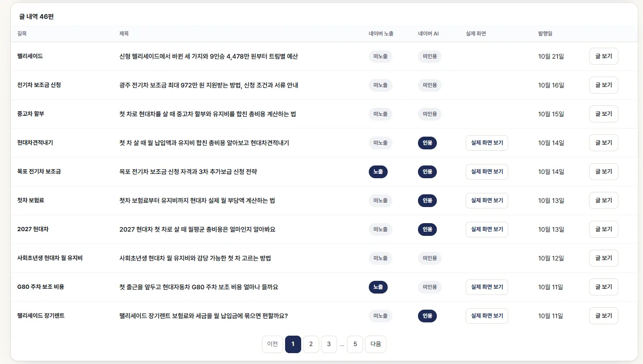643x364 pixels.
Task: Go to next page with 다음
Action: (375, 344)
